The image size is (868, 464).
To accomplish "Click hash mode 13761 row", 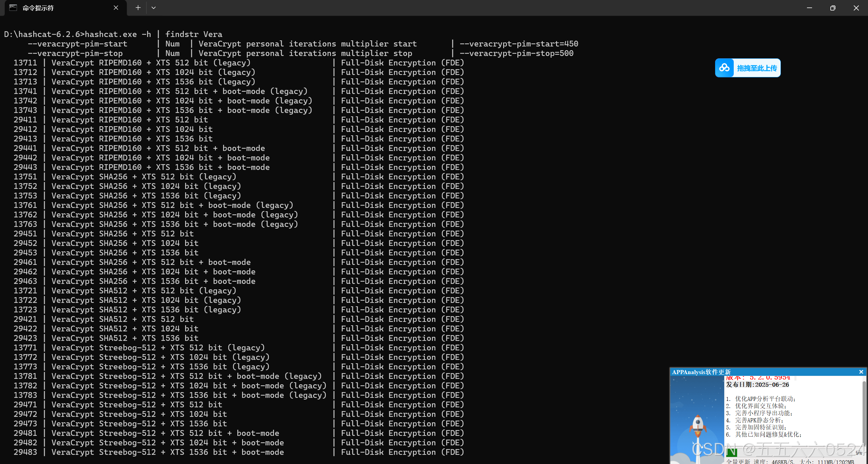I will 239,205.
